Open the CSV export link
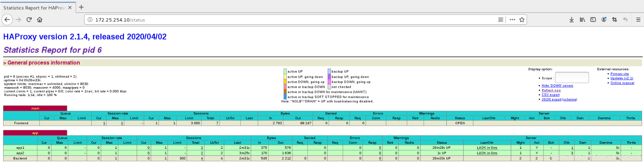Image resolution: width=644 pixels, height=164 pixels. (x=551, y=95)
